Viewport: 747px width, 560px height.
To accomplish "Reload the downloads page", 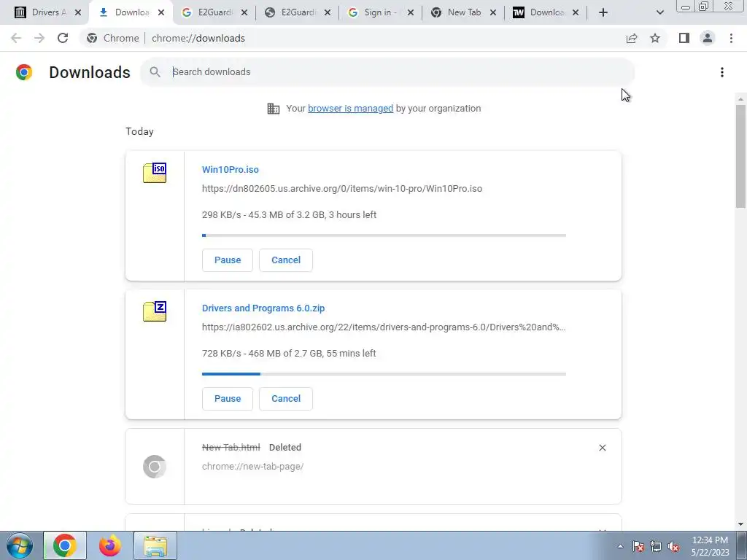I will (63, 38).
